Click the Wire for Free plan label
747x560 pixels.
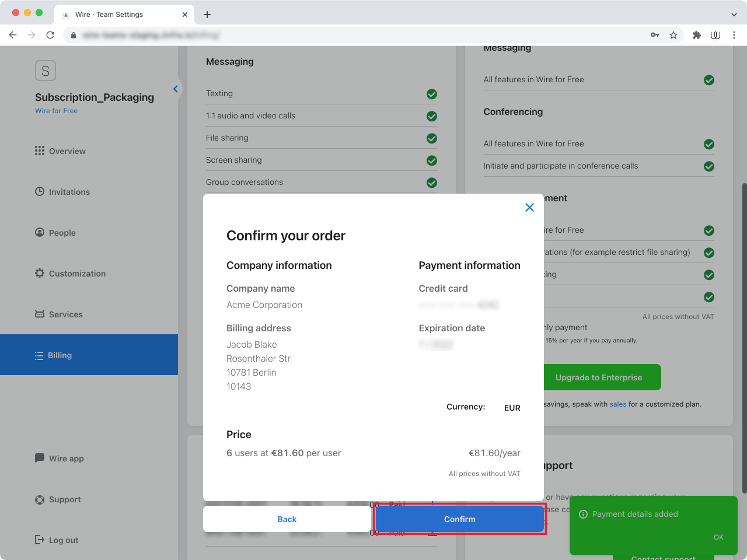click(56, 111)
